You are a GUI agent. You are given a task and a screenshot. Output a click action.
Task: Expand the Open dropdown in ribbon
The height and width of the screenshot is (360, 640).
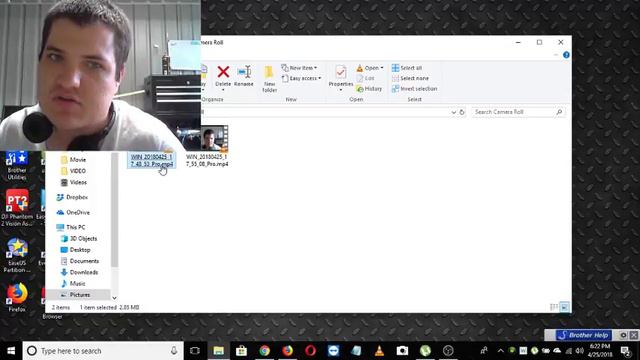tap(370, 68)
